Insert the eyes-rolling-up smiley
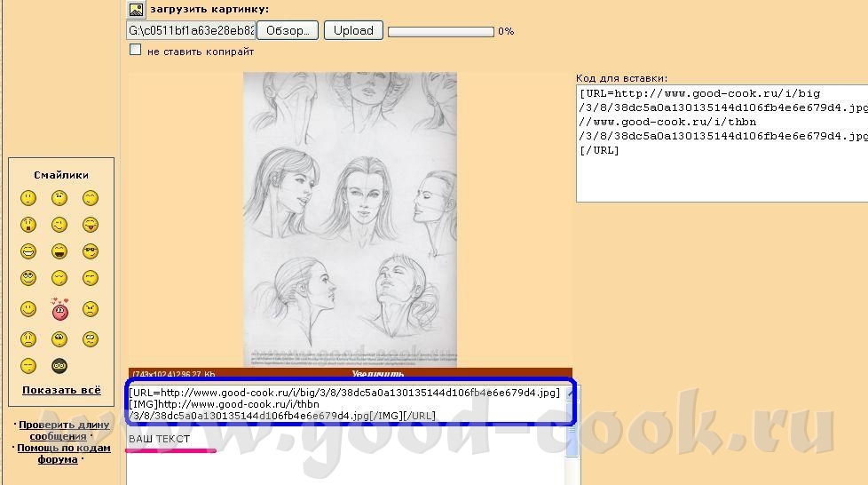The width and height of the screenshot is (868, 485). tap(28, 278)
